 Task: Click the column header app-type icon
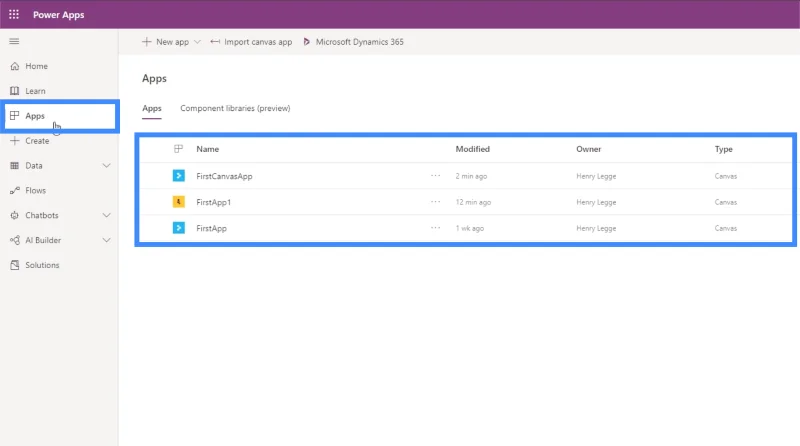pos(178,148)
